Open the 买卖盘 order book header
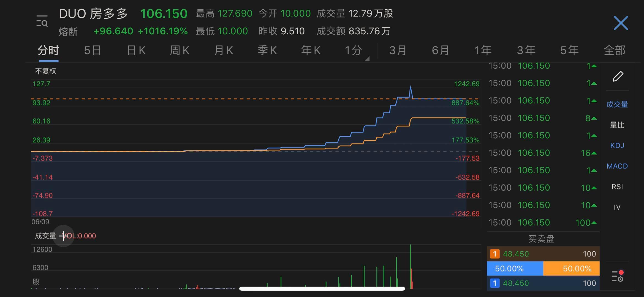Screen dimensions: 644x297 (x=541, y=239)
